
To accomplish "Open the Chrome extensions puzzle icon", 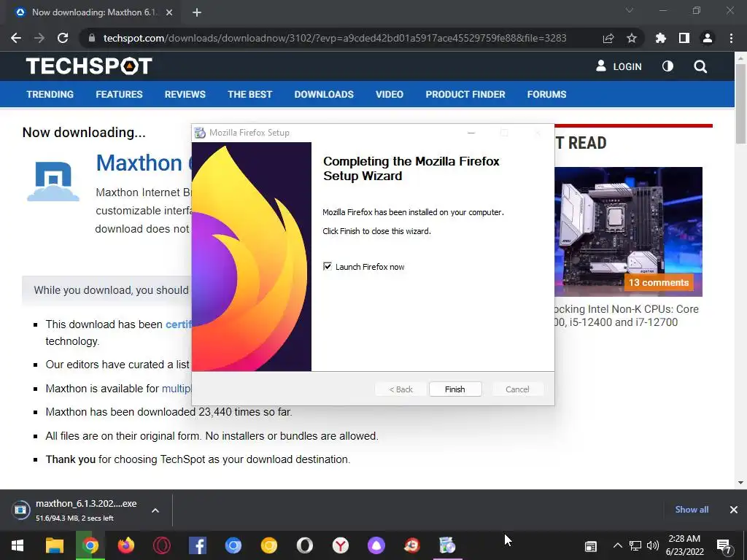I will pyautogui.click(x=661, y=38).
